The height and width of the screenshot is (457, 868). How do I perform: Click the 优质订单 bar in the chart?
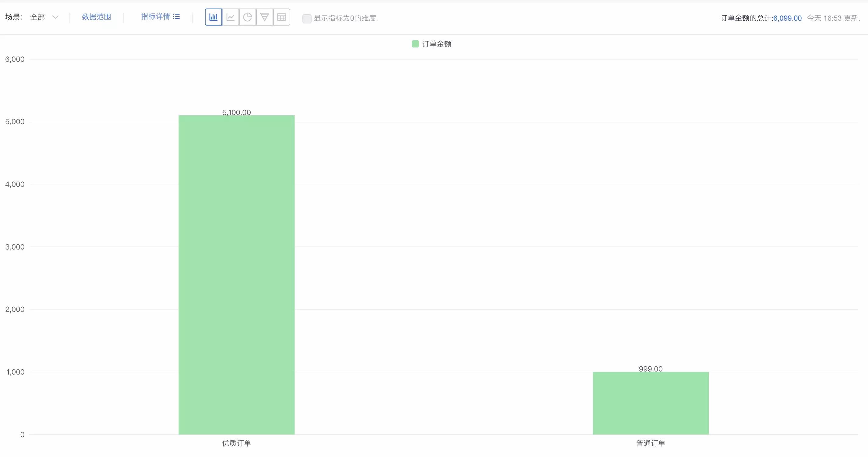[x=237, y=275]
